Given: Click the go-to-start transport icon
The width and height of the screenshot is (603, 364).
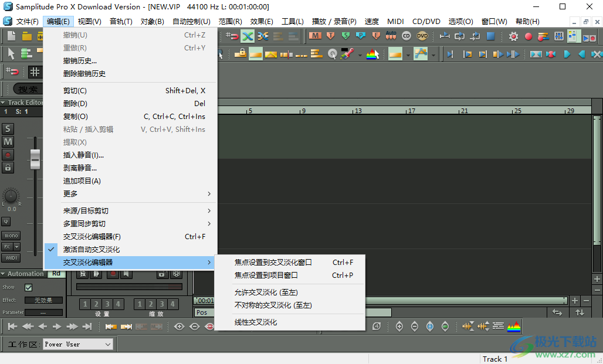Looking at the screenshot, I should pyautogui.click(x=12, y=326).
